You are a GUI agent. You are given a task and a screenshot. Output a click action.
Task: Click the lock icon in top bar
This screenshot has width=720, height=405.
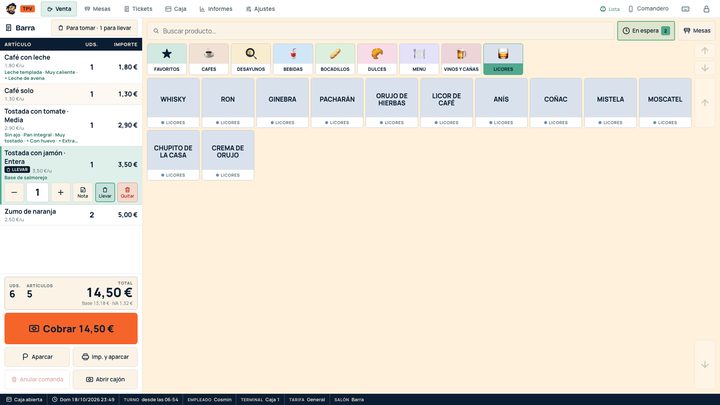click(706, 9)
